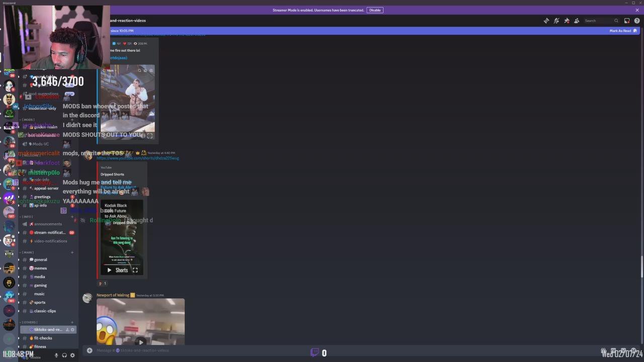
Task: Click the Dripped Shorts title
Action: pos(112,174)
